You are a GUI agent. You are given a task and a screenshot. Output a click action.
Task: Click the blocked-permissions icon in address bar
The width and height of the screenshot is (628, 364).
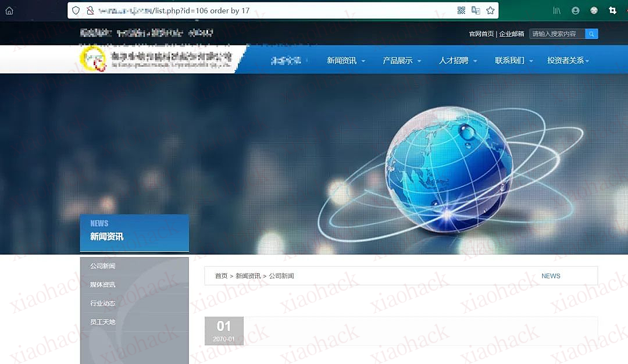[90, 10]
